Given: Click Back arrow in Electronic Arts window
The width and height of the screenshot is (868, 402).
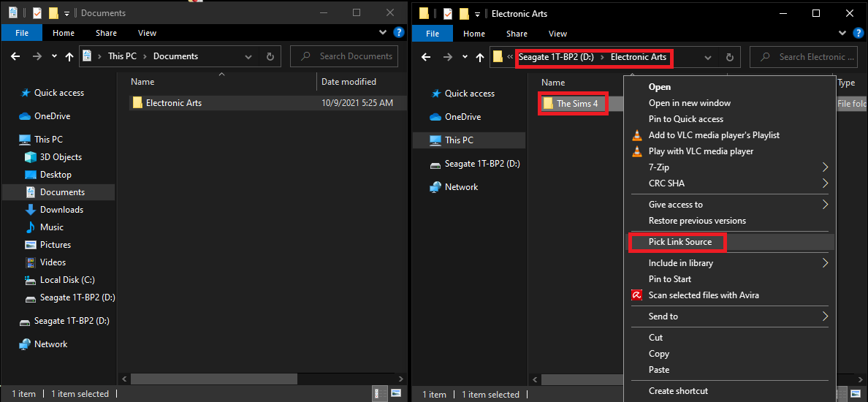Looking at the screenshot, I should [x=426, y=56].
